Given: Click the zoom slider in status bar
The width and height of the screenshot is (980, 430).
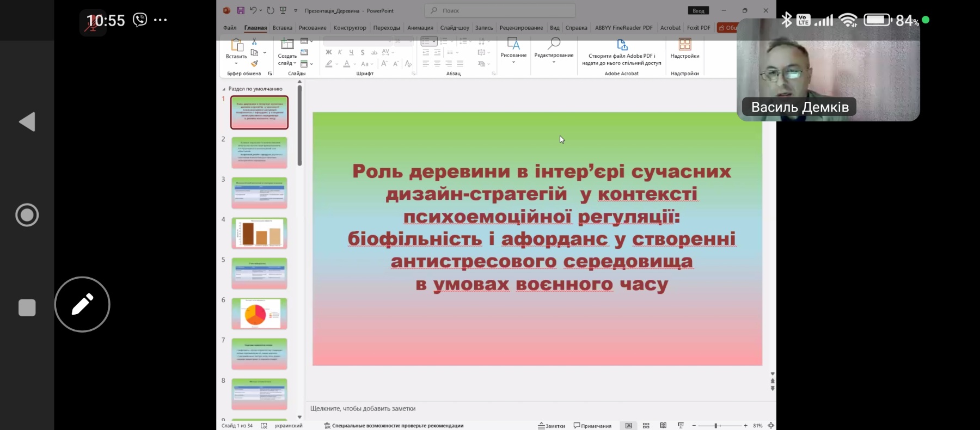Looking at the screenshot, I should pos(716,426).
